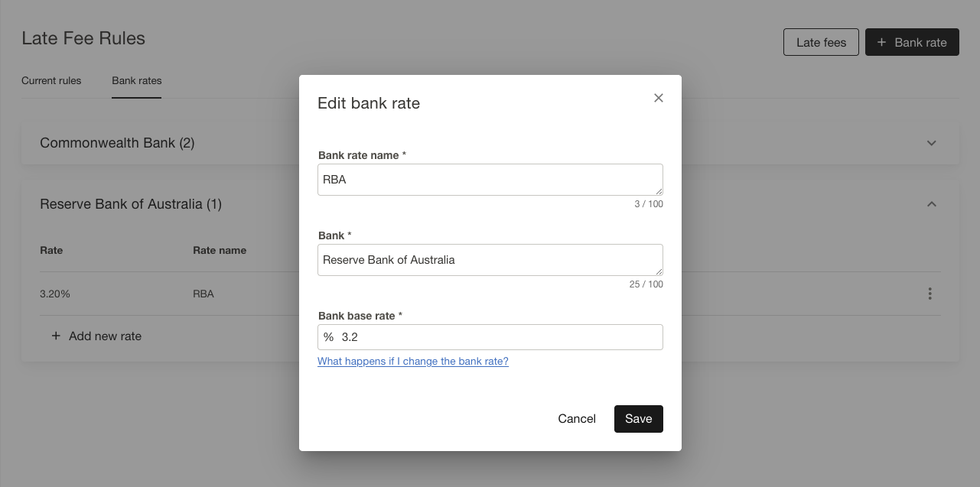Viewport: 980px width, 487px height.
Task: Click Add new rate label
Action: (x=105, y=336)
